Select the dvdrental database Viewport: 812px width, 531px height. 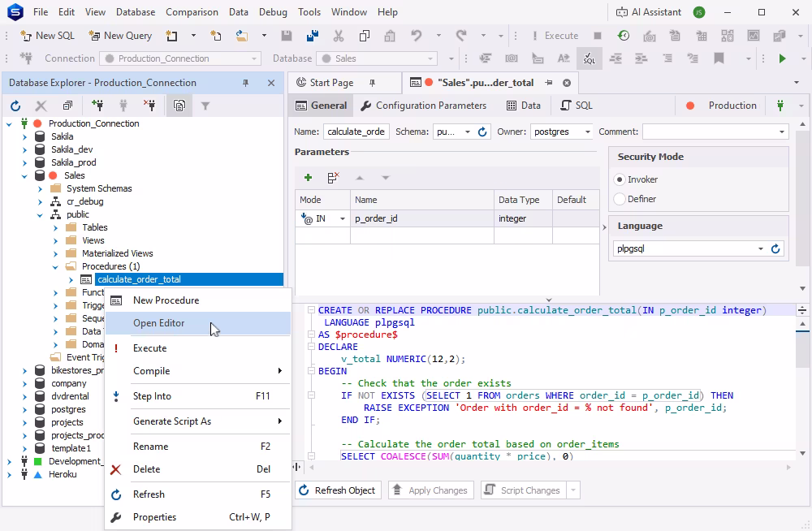(x=70, y=396)
